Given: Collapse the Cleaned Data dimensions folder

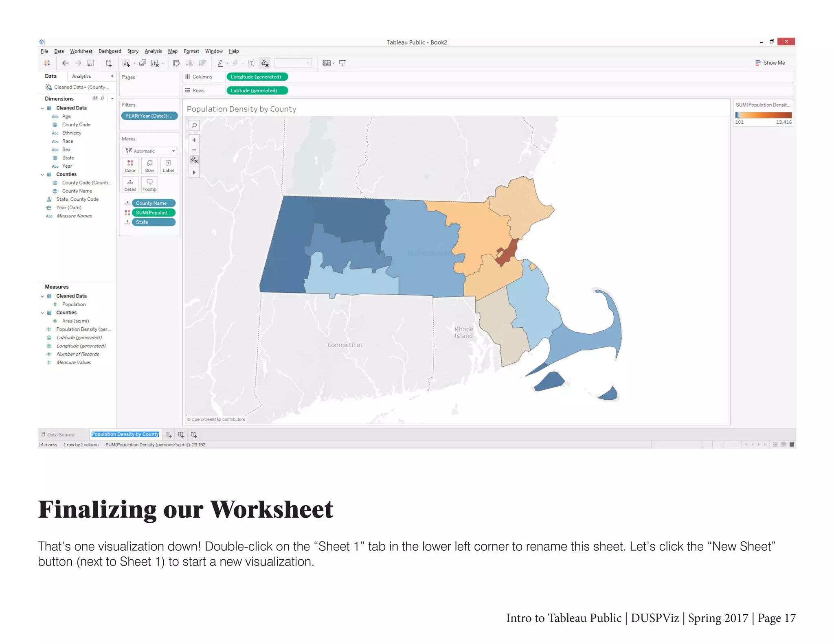Looking at the screenshot, I should 42,108.
